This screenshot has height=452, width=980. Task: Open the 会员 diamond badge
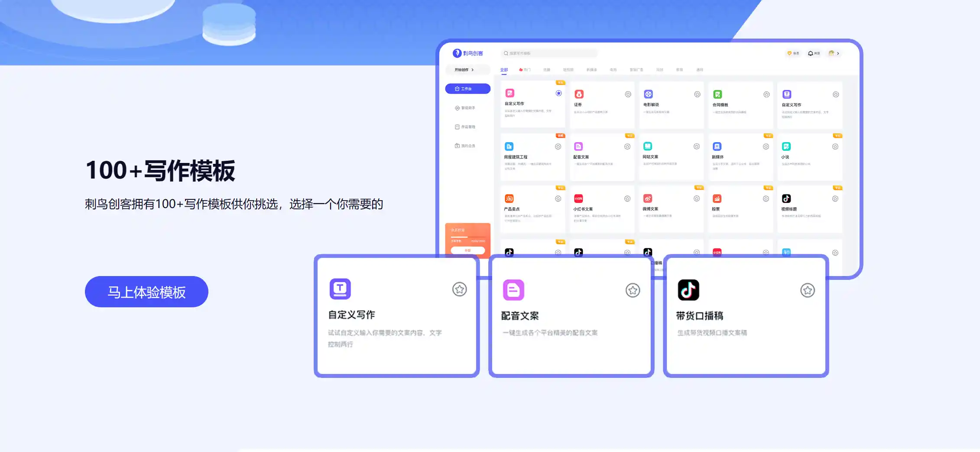click(x=793, y=53)
